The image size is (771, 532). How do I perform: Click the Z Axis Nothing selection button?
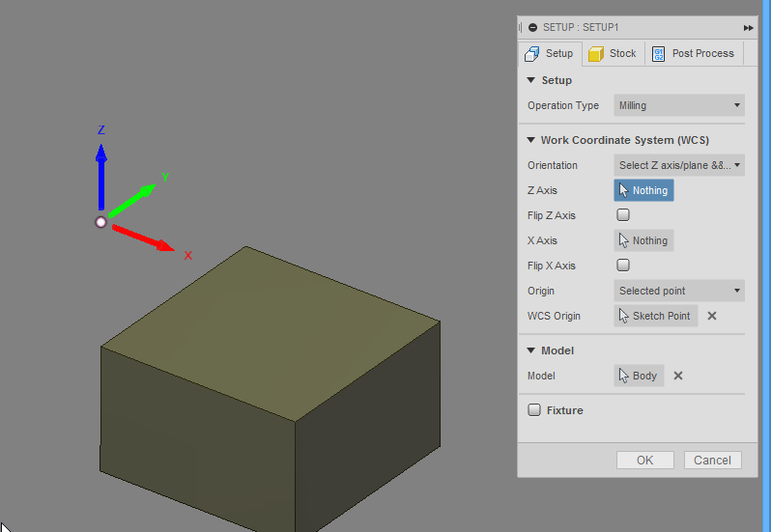pos(643,190)
